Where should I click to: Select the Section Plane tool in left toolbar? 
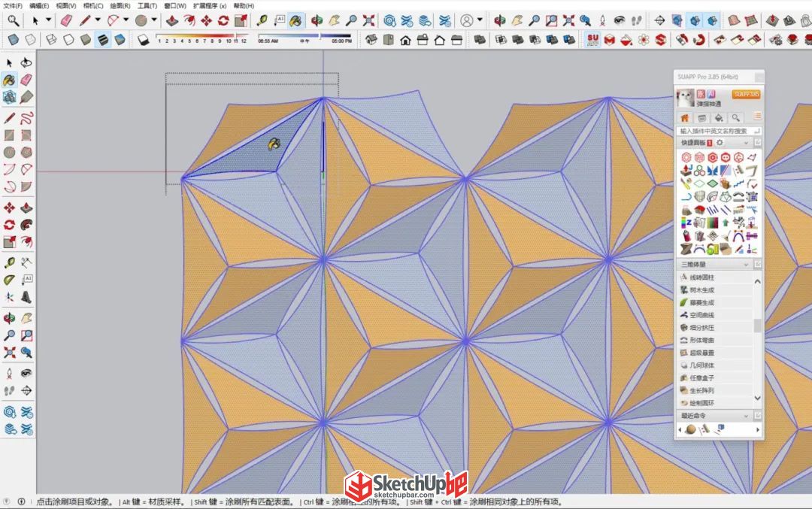26,391
